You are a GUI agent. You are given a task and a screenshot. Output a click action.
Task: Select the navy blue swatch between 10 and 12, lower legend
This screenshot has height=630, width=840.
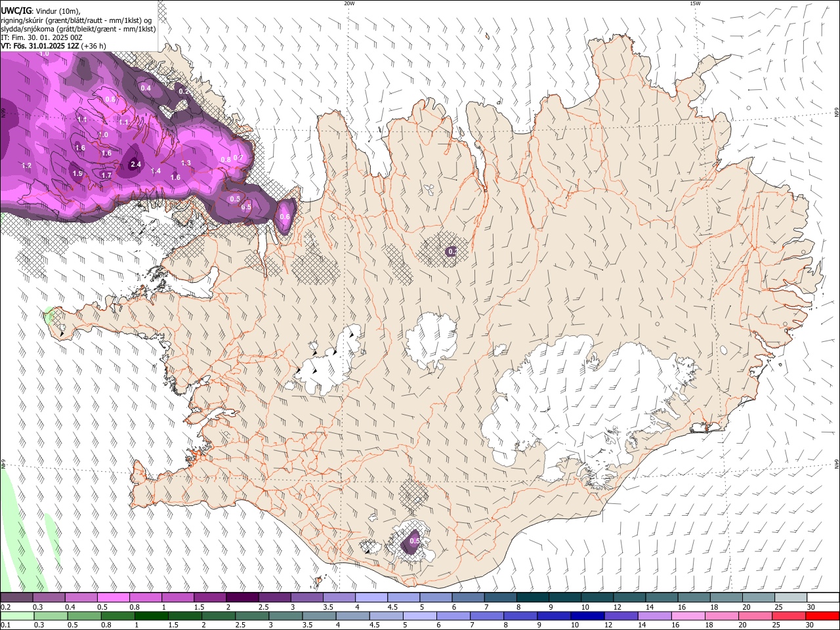coord(587,616)
